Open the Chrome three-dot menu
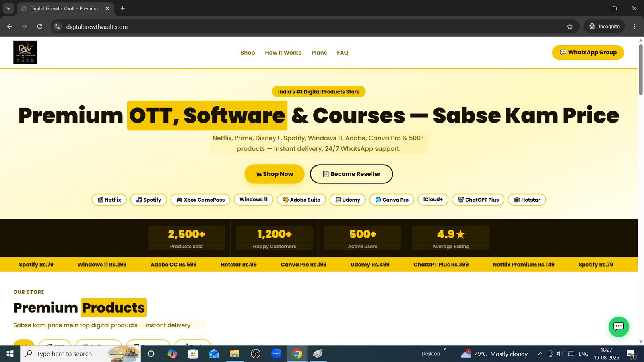644x362 pixels. point(634,27)
